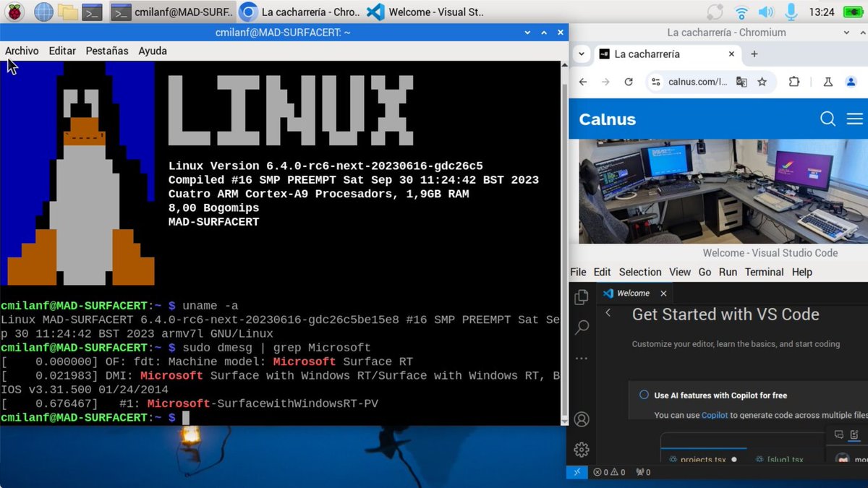
Task: Open the file manager folder icon in panel
Action: point(68,12)
